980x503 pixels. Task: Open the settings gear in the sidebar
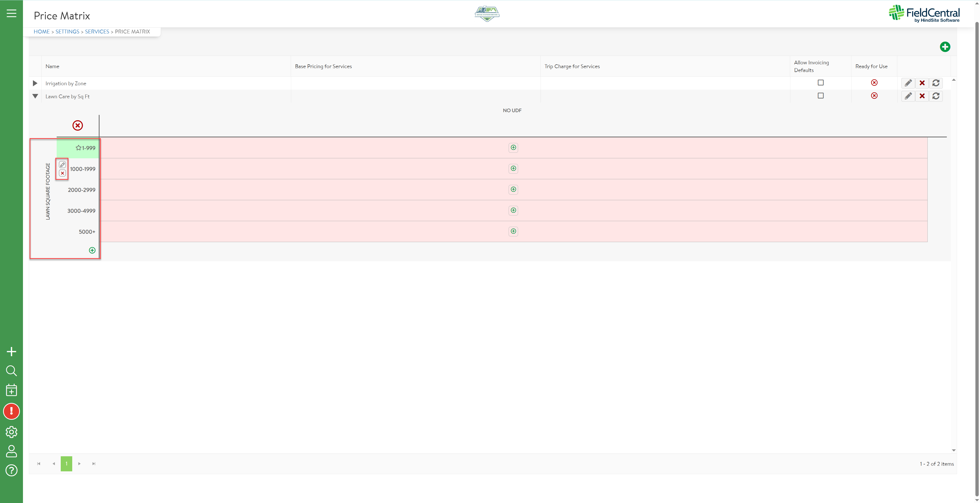11,432
